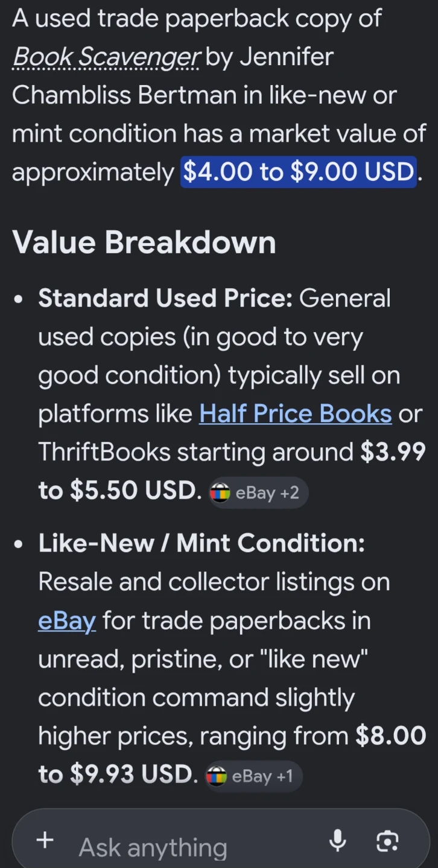Expand the eBay +1 sources chip

point(252,776)
